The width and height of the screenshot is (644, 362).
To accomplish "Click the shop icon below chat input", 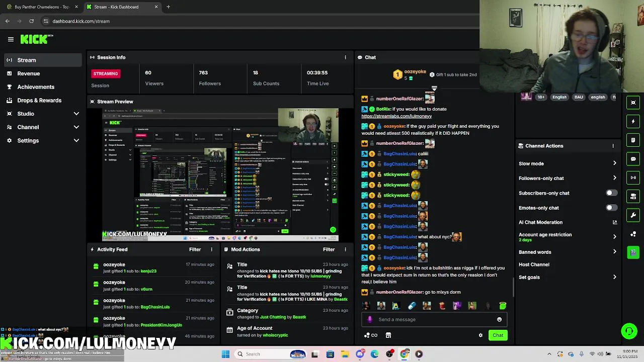I will (x=388, y=335).
